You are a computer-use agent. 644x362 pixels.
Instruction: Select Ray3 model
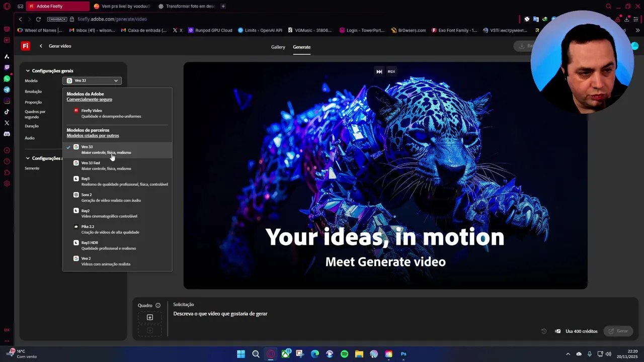point(117,182)
